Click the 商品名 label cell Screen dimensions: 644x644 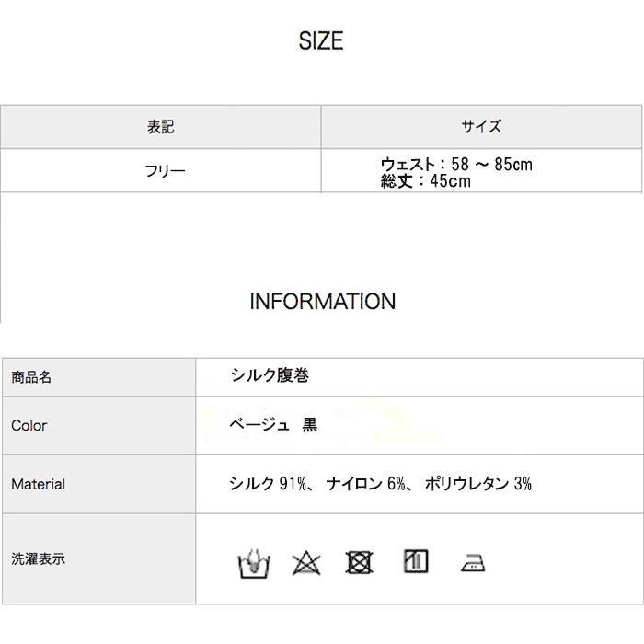click(x=99, y=377)
